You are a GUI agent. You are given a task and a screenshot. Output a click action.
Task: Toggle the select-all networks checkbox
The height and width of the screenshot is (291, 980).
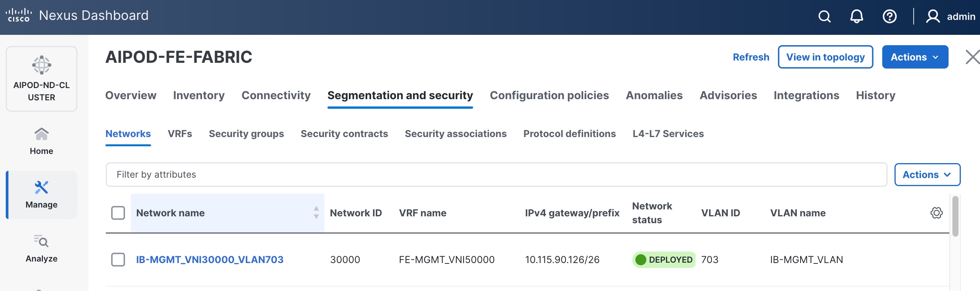118,213
